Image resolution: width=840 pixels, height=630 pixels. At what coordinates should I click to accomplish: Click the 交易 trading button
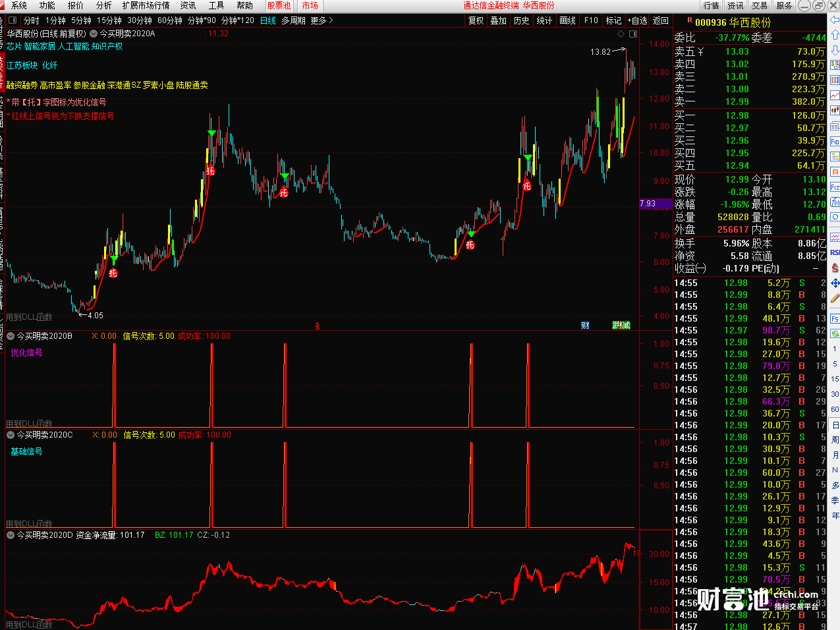(760, 5)
